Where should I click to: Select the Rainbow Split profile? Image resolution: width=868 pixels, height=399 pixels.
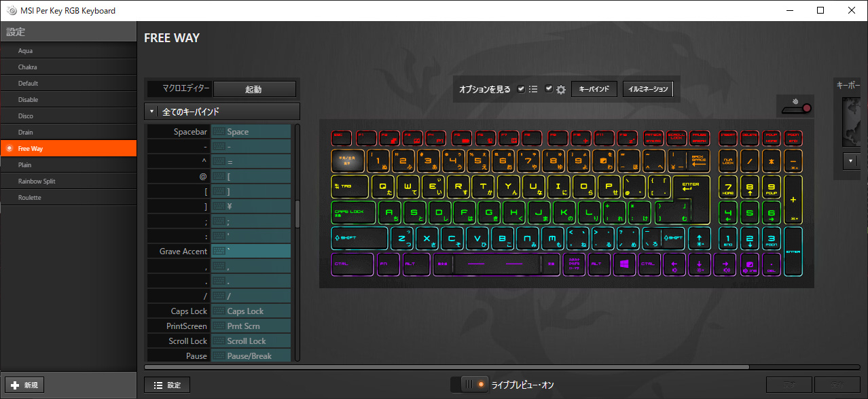(37, 181)
